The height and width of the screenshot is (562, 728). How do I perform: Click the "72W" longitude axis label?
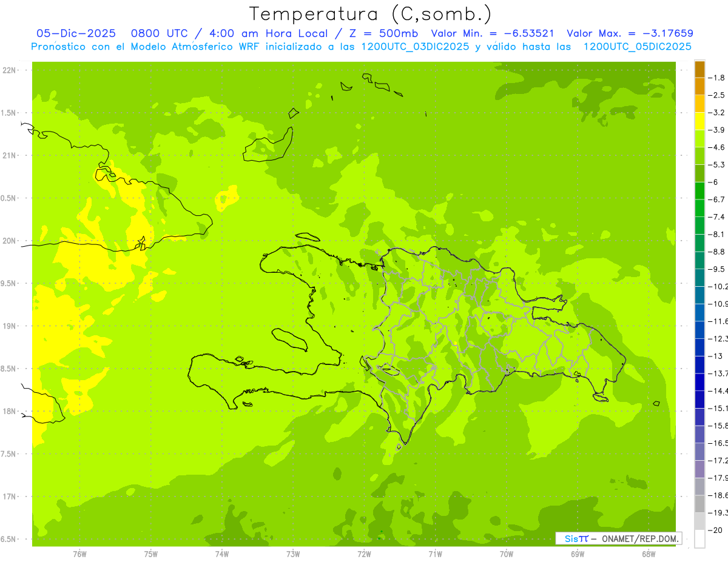(364, 554)
